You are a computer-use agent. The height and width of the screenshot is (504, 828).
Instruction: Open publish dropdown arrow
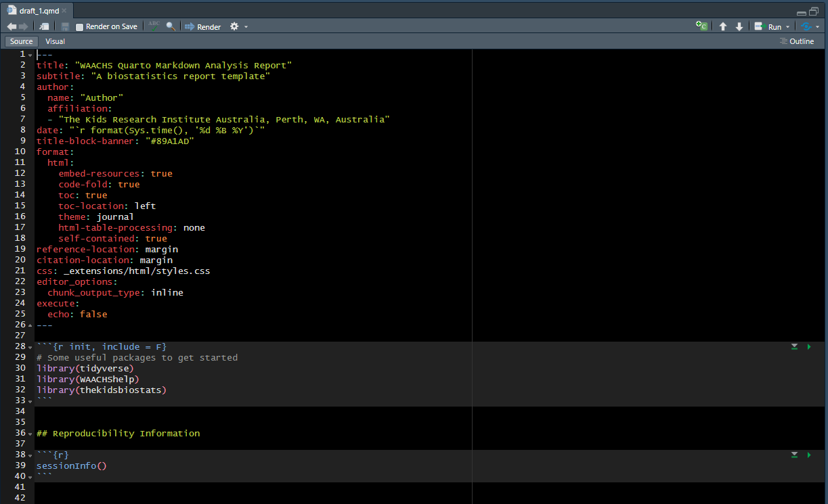click(817, 27)
